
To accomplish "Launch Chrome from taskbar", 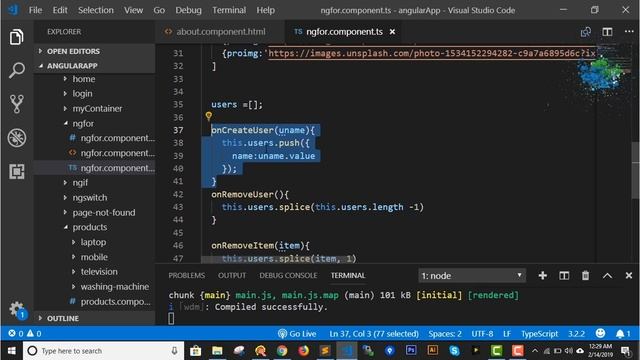I will 282,351.
